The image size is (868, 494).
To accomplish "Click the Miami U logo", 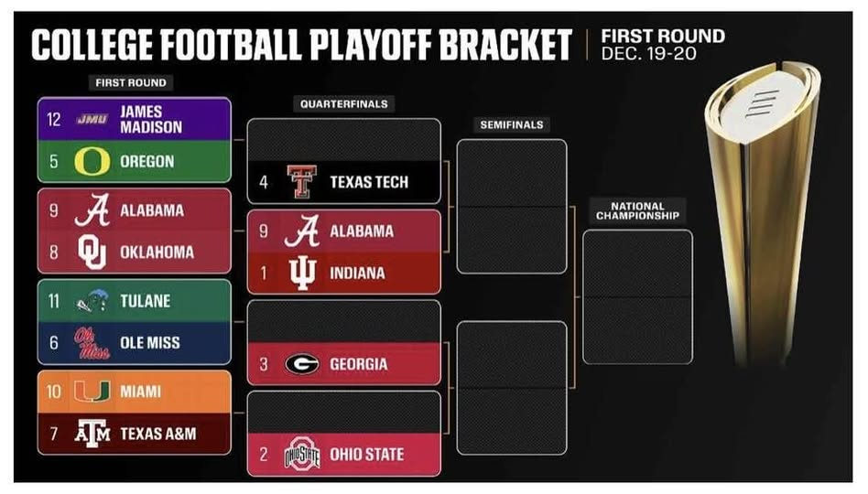I will (x=92, y=392).
